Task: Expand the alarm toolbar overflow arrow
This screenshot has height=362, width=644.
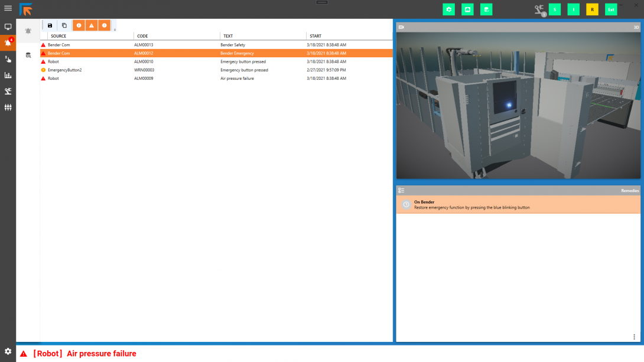Action: point(115,29)
